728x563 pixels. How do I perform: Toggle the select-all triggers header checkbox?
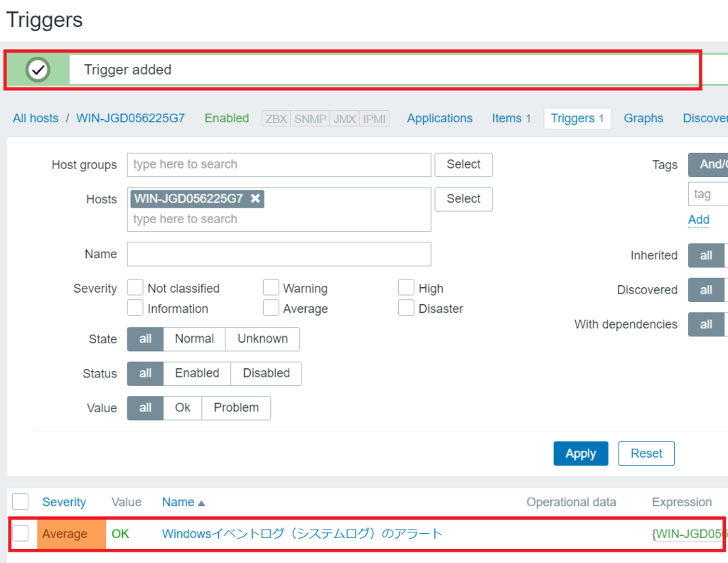[x=21, y=502]
